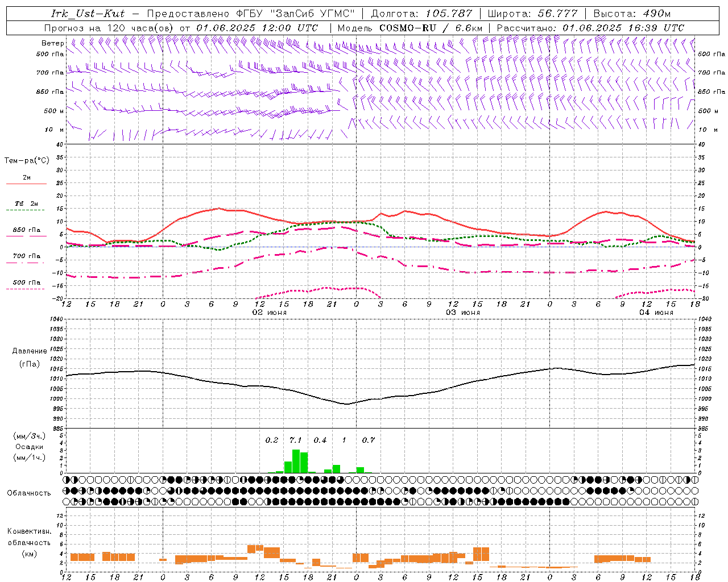Click the (мм/1ч.) precipitation unit label

click(30, 458)
